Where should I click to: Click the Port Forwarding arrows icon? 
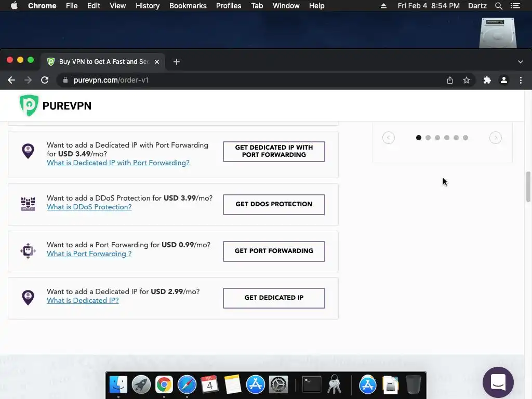pyautogui.click(x=28, y=251)
